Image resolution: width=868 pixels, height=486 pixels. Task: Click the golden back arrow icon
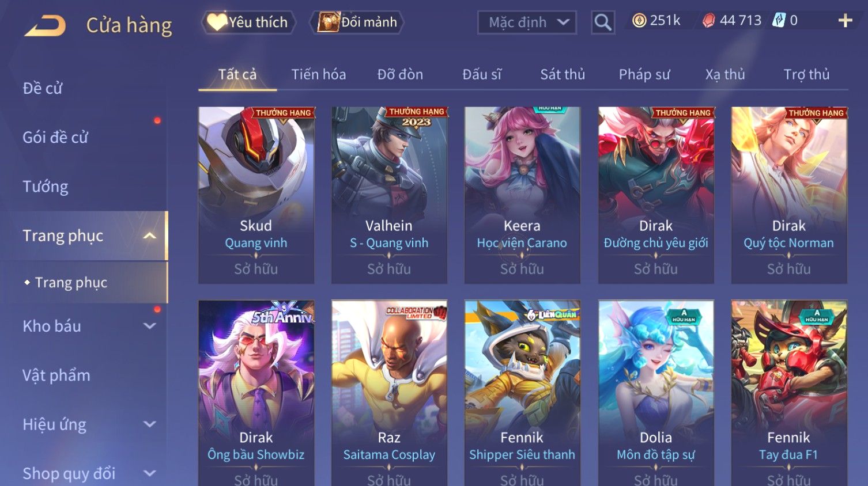click(46, 26)
